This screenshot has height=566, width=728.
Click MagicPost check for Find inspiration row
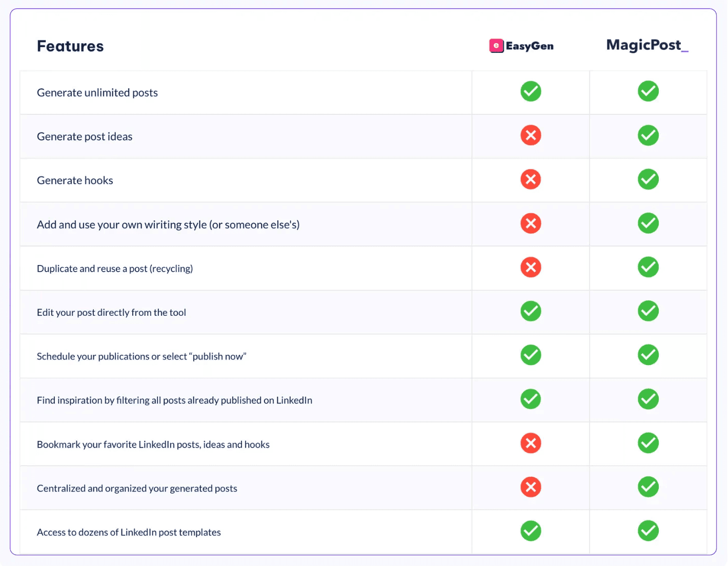[x=648, y=399]
